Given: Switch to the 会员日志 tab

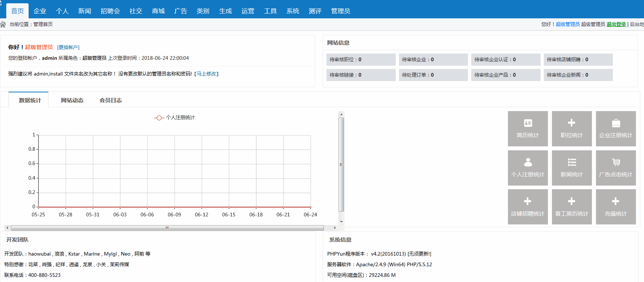Looking at the screenshot, I should tap(110, 100).
